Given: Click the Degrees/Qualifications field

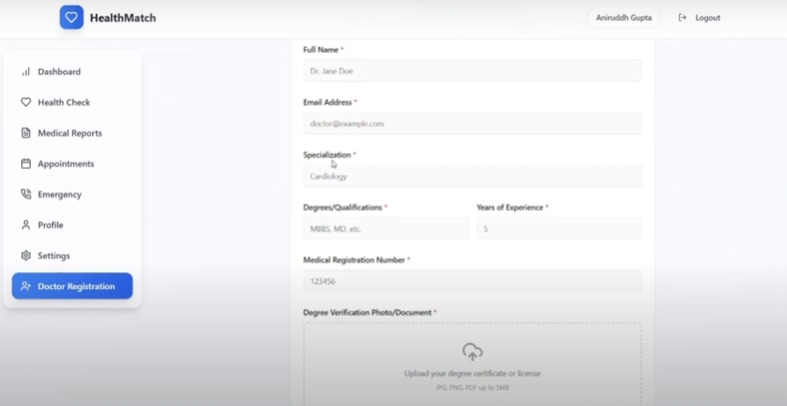Looking at the screenshot, I should pyautogui.click(x=385, y=229).
